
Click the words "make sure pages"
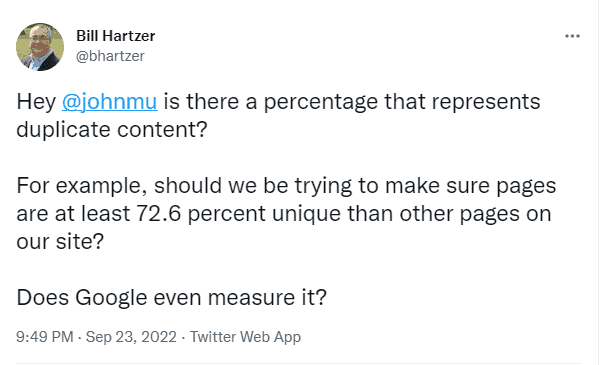point(470,186)
